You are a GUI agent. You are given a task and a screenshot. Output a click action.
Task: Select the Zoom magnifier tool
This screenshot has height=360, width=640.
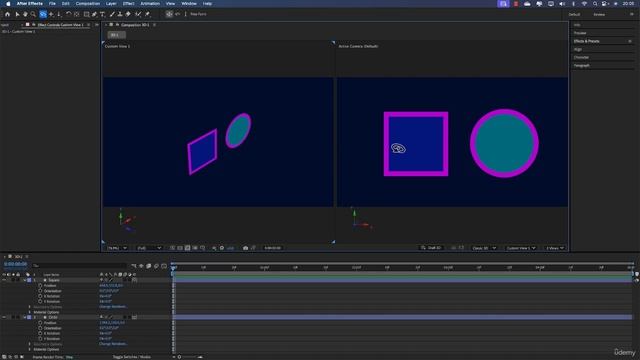pyautogui.click(x=33, y=14)
